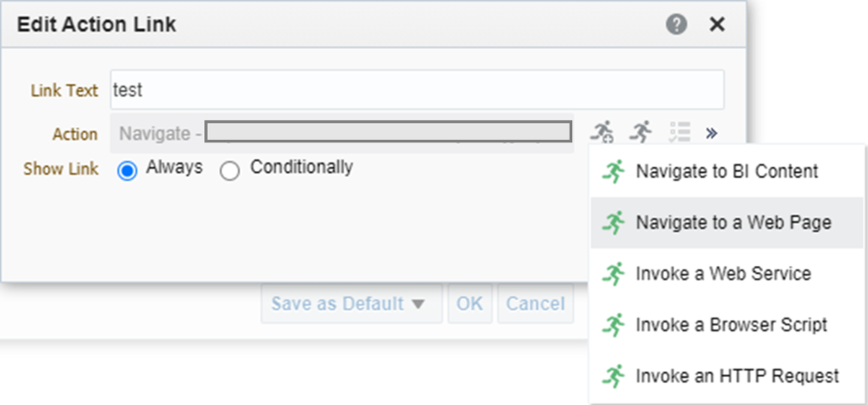The width and height of the screenshot is (868, 405).
Task: Click green runner icon beside Navigate to BI Content
Action: (614, 171)
